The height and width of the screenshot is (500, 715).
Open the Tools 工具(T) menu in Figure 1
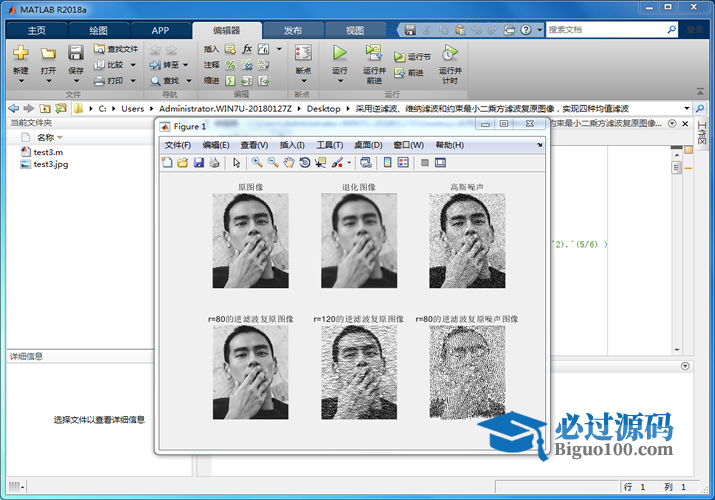pos(329,145)
